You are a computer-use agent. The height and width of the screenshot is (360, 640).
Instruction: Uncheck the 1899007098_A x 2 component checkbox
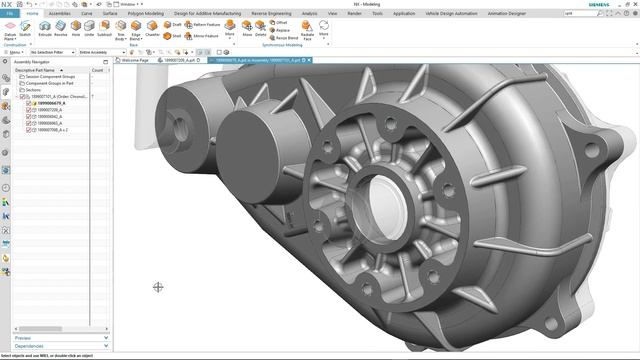[x=29, y=130]
